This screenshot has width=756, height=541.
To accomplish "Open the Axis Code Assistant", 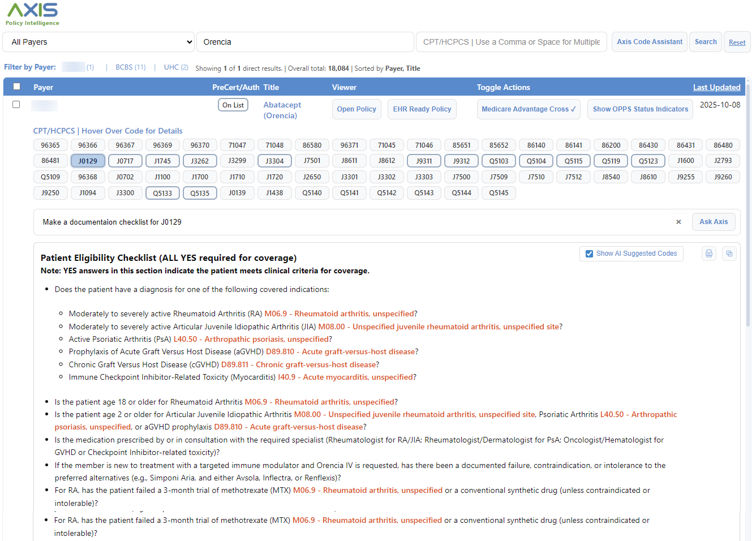I will pyautogui.click(x=649, y=42).
